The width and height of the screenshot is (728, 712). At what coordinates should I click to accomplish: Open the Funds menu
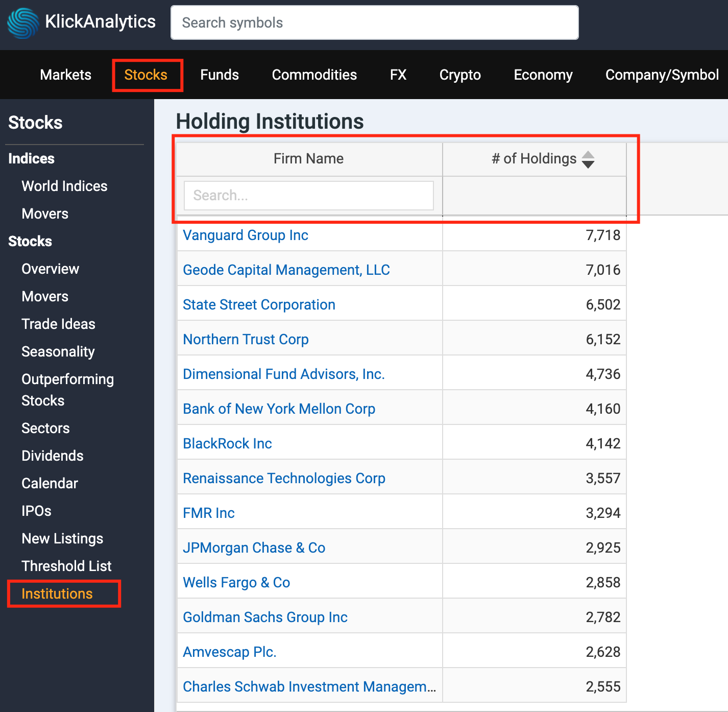220,75
